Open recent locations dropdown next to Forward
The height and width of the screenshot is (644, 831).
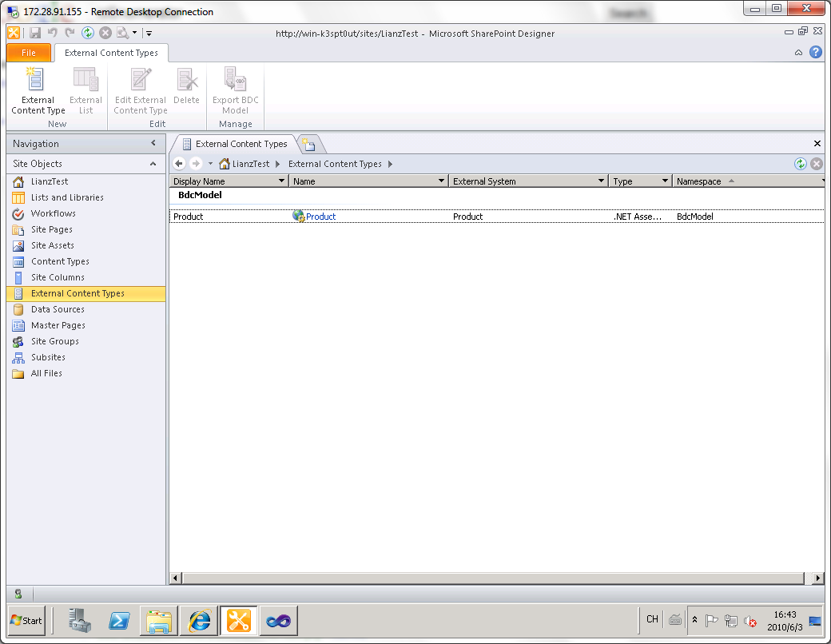tap(210, 164)
